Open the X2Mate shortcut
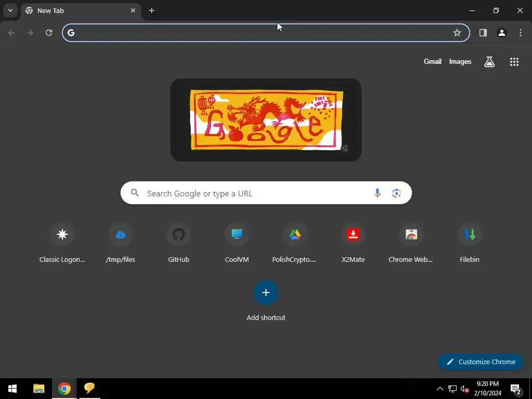Image resolution: width=532 pixels, height=399 pixels. (353, 243)
